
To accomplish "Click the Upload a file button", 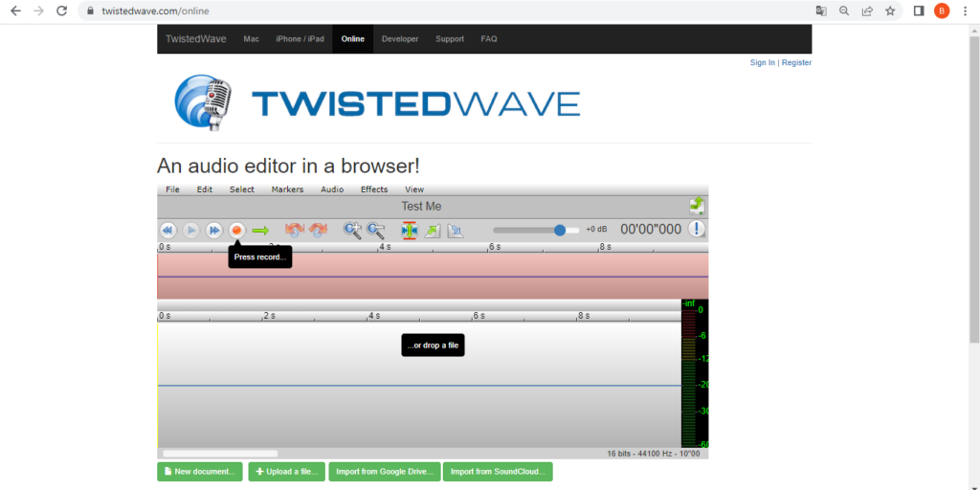I will click(x=286, y=472).
